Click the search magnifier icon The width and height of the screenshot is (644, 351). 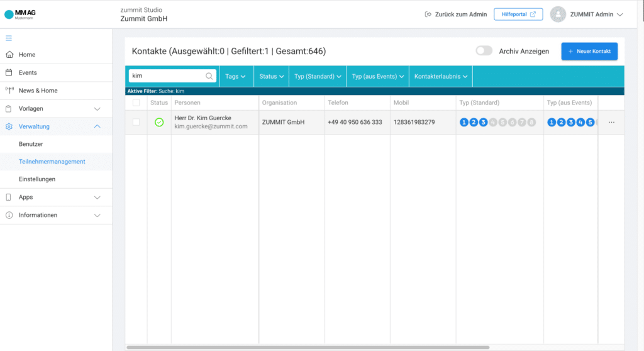point(209,76)
